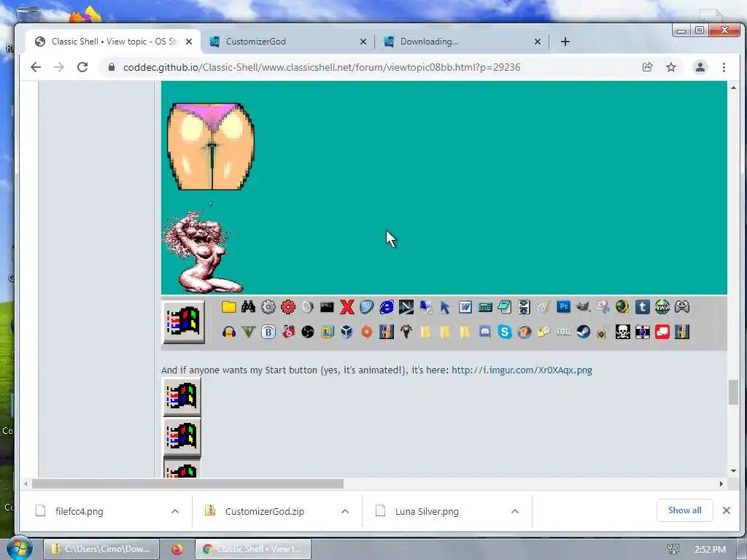Click the network tray icon

click(673, 549)
